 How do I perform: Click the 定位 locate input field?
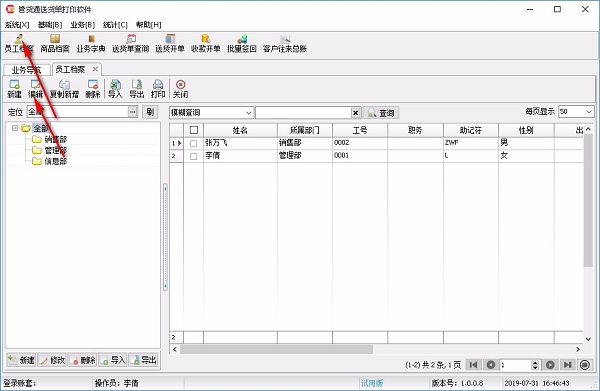coord(78,112)
